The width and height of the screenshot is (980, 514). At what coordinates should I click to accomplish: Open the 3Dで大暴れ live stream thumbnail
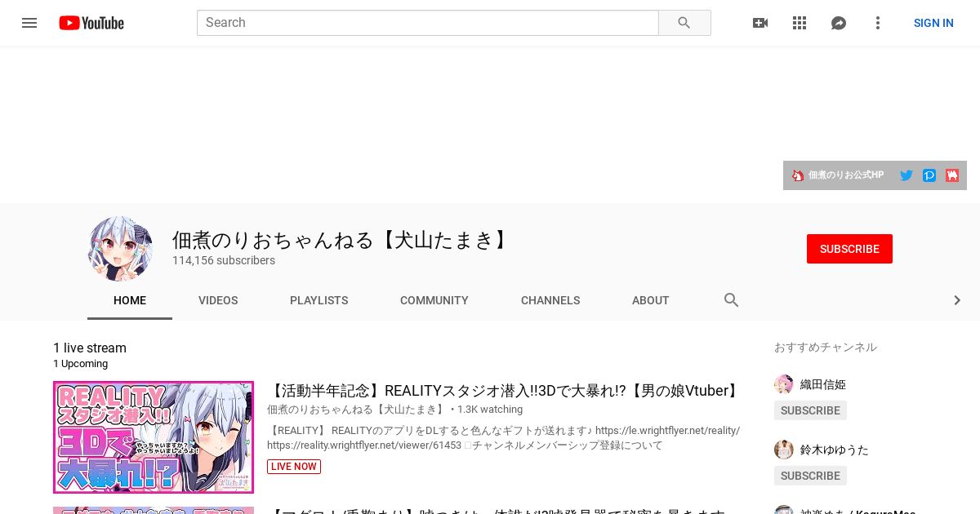(x=154, y=437)
